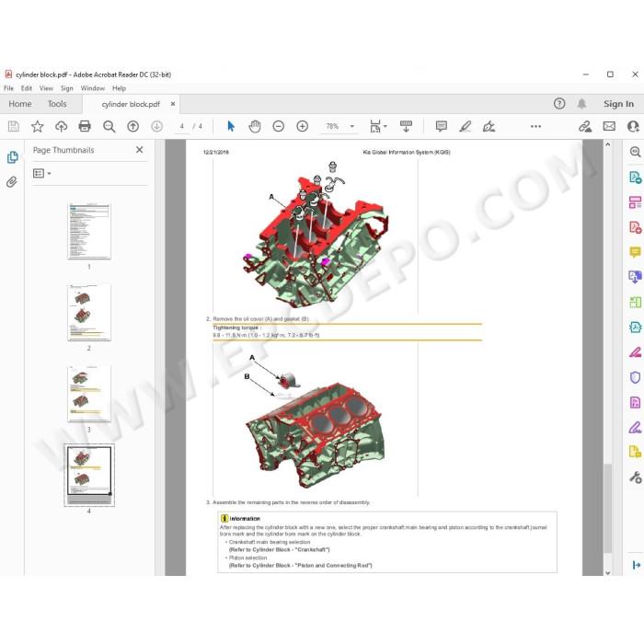
Task: Open the Help question mark
Action: point(559,103)
